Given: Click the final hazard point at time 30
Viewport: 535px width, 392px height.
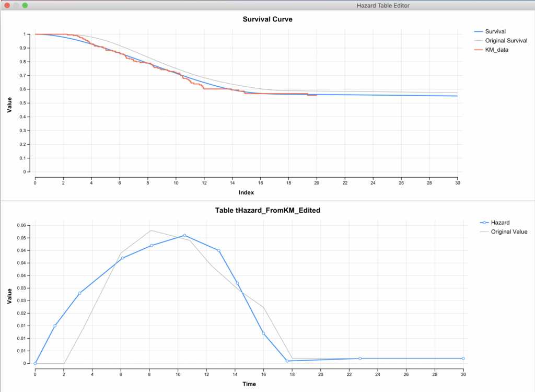Looking at the screenshot, I should coord(463,359).
